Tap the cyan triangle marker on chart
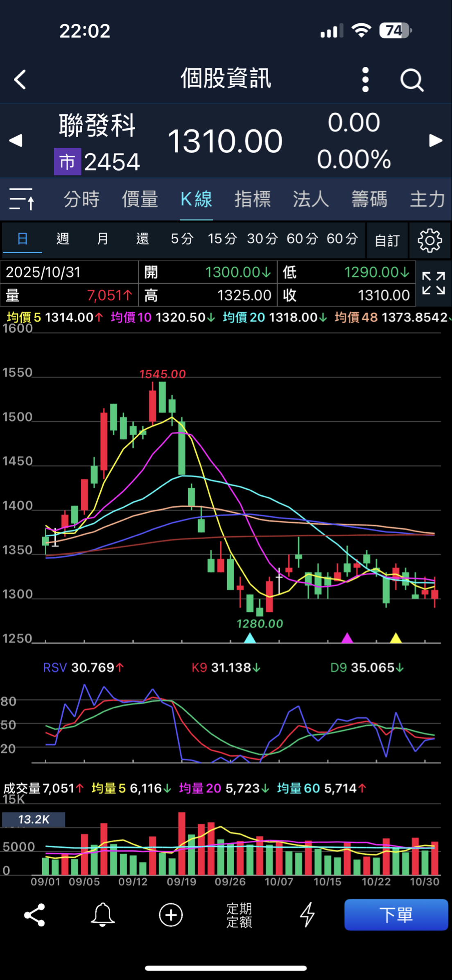The height and width of the screenshot is (980, 452). (250, 638)
